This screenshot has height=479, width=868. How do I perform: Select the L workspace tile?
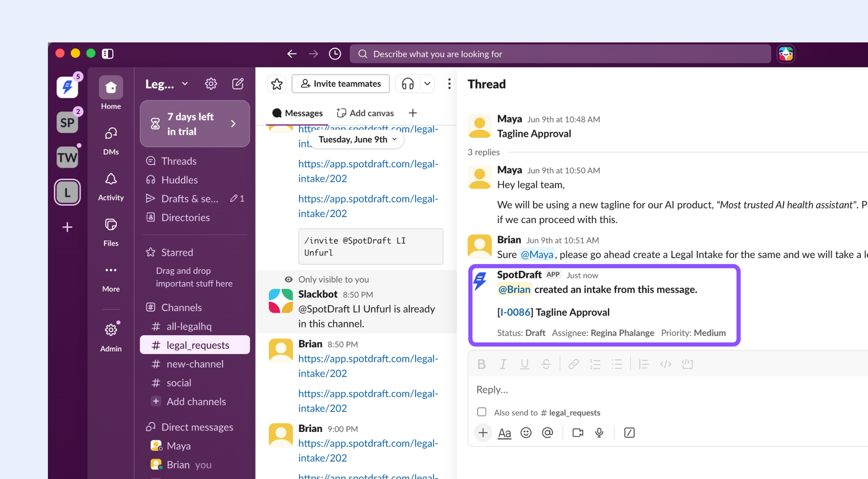coord(67,192)
